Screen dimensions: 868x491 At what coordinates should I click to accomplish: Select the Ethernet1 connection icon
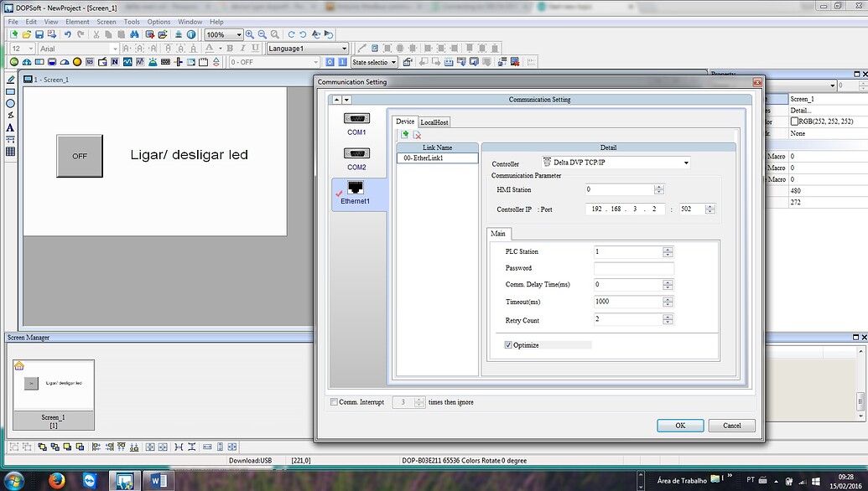[x=356, y=189]
